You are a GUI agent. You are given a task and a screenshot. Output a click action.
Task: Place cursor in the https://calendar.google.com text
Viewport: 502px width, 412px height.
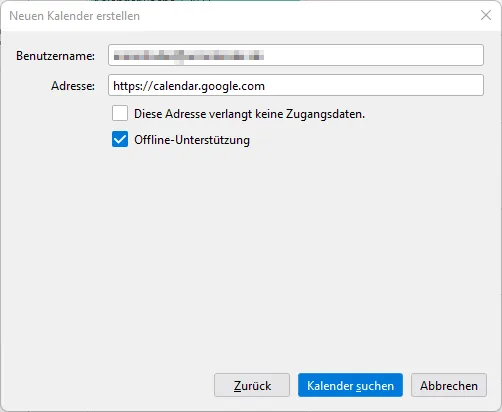click(189, 86)
